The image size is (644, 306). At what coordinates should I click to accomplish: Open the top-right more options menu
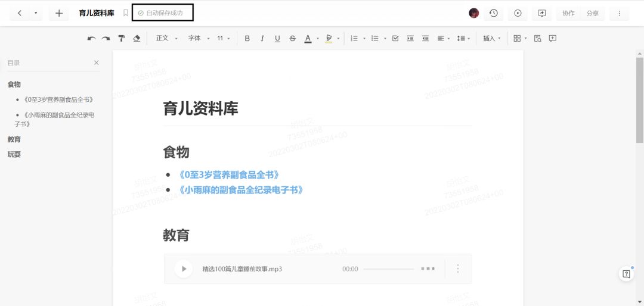620,13
